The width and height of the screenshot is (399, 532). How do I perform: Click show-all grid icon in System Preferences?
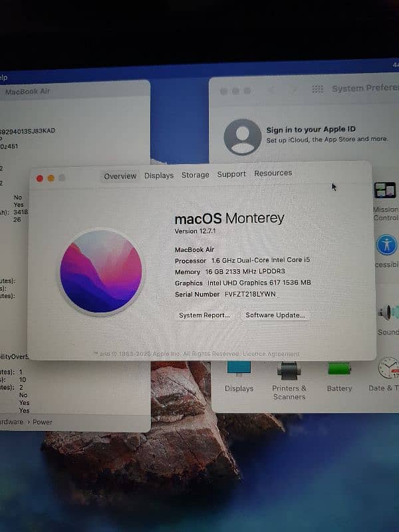click(x=317, y=89)
